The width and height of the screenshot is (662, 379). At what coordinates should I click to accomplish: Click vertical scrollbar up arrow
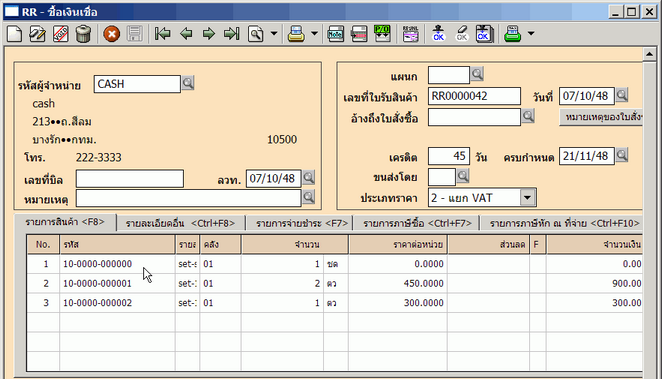tap(649, 54)
